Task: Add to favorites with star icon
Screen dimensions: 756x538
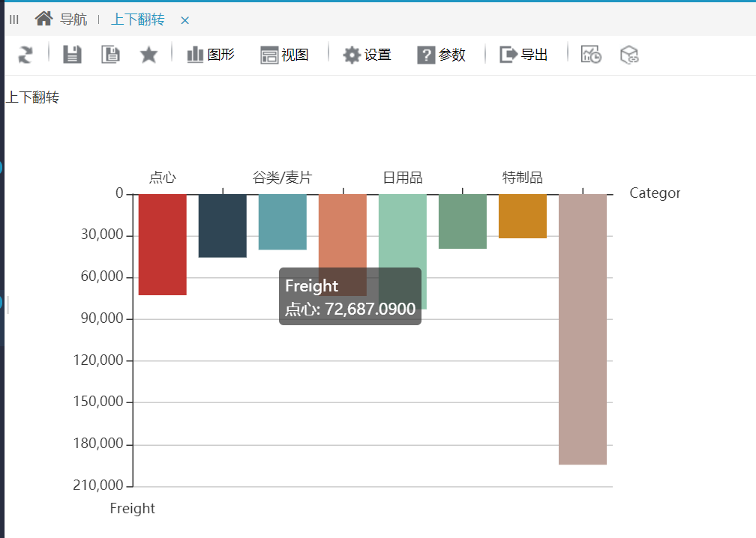Action: (x=148, y=55)
